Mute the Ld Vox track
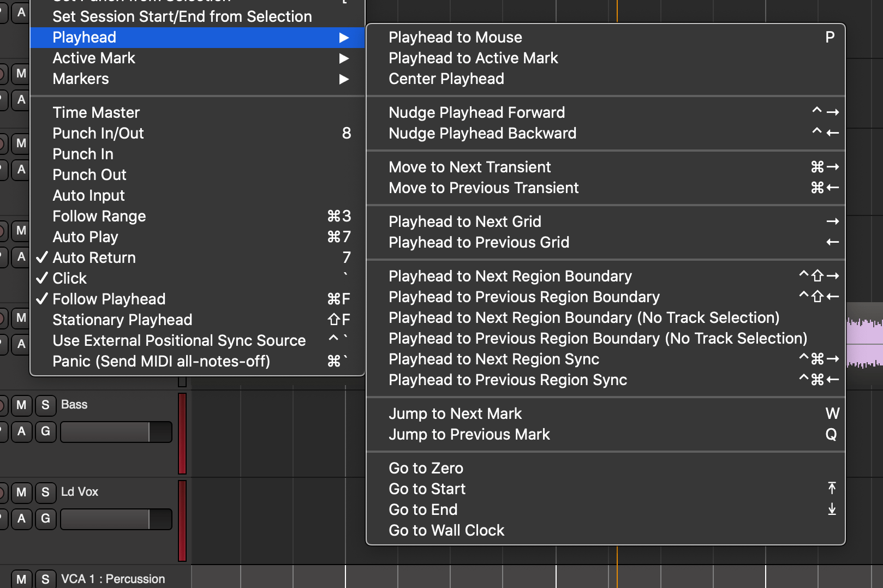The image size is (883, 588). [x=21, y=492]
